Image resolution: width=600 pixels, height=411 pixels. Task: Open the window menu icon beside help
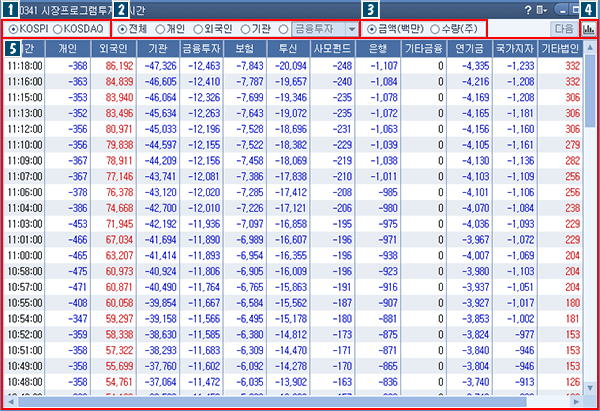pyautogui.click(x=541, y=10)
